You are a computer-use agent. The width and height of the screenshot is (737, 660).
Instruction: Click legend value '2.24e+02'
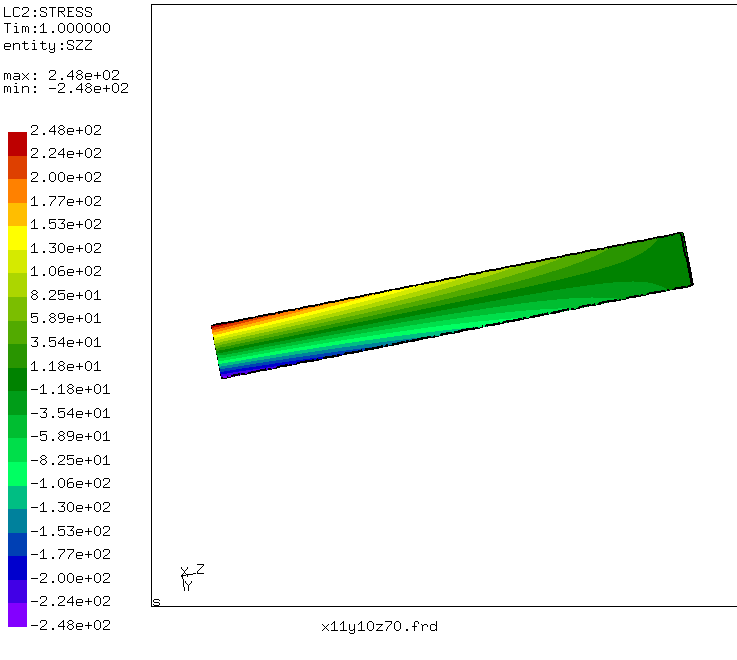pyautogui.click(x=66, y=153)
